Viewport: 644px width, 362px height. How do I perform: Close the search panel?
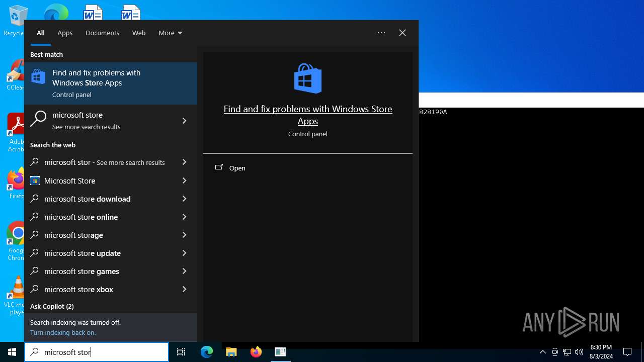403,33
